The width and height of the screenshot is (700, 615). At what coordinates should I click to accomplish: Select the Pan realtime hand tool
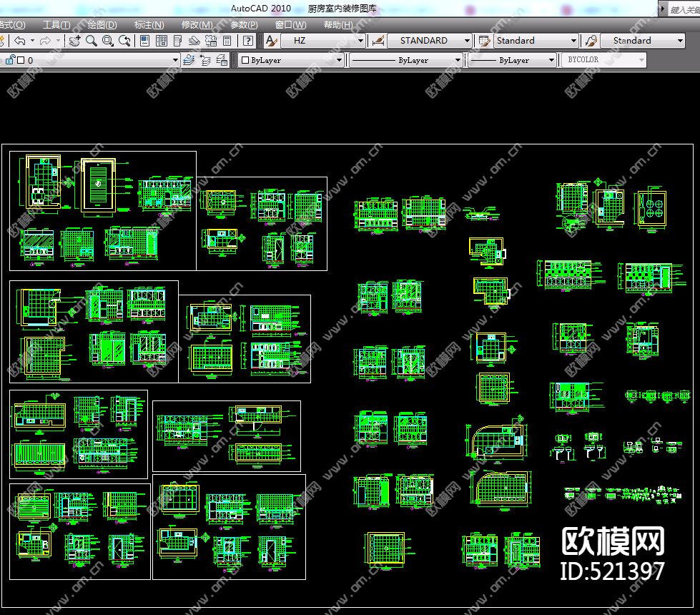(x=75, y=41)
